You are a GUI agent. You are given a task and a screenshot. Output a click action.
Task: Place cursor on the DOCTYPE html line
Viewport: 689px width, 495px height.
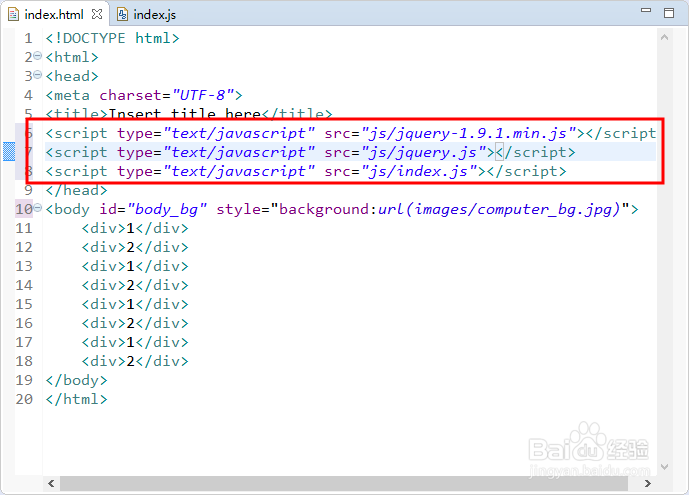click(x=112, y=38)
